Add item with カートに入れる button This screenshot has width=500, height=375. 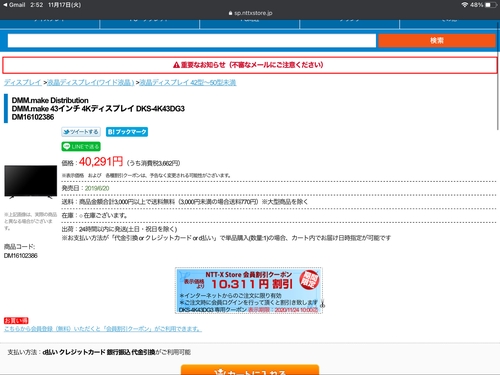250,370
